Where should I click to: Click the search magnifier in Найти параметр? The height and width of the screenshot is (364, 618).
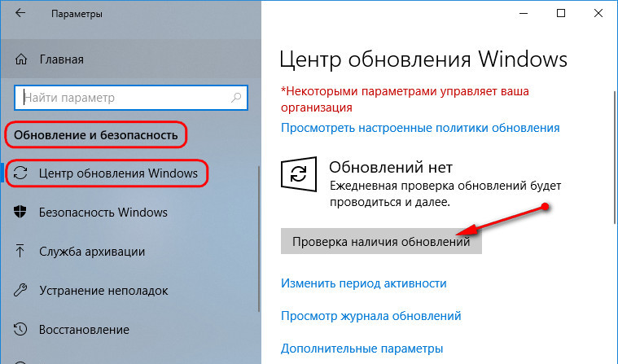pyautogui.click(x=236, y=98)
